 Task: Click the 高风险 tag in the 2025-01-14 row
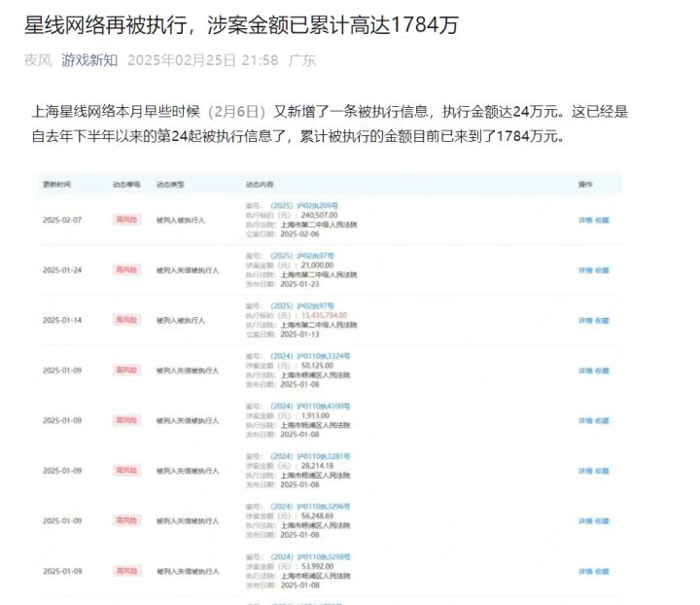coord(126,320)
